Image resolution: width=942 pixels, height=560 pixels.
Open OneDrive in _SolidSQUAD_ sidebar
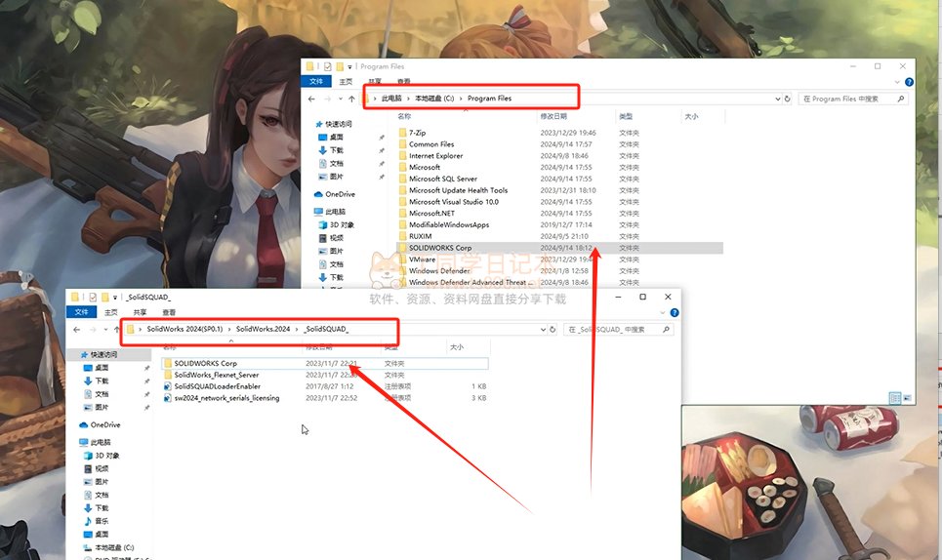click(x=104, y=424)
